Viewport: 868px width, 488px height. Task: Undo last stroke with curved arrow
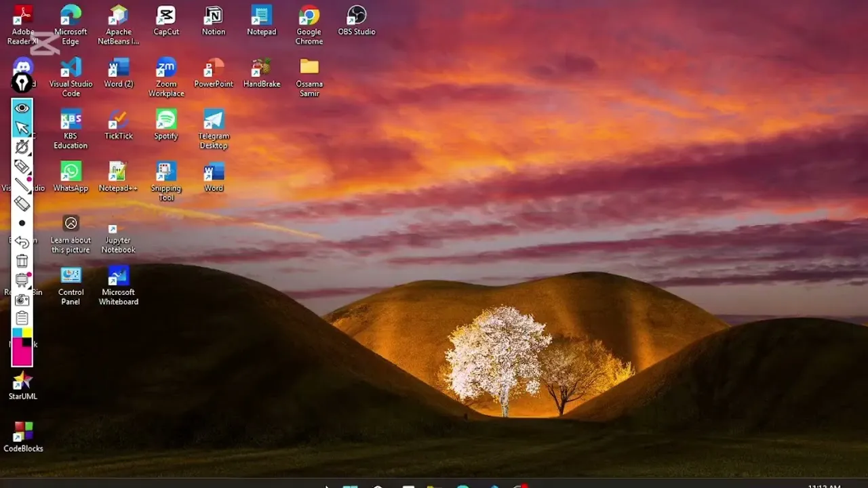click(x=22, y=242)
